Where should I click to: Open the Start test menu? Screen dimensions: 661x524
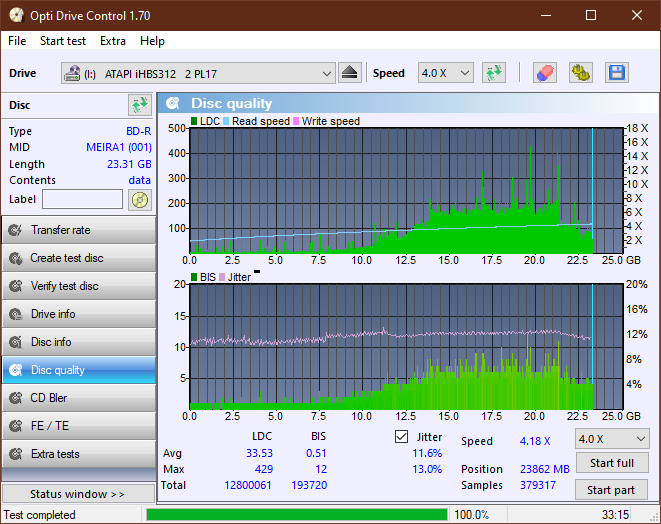pos(63,41)
